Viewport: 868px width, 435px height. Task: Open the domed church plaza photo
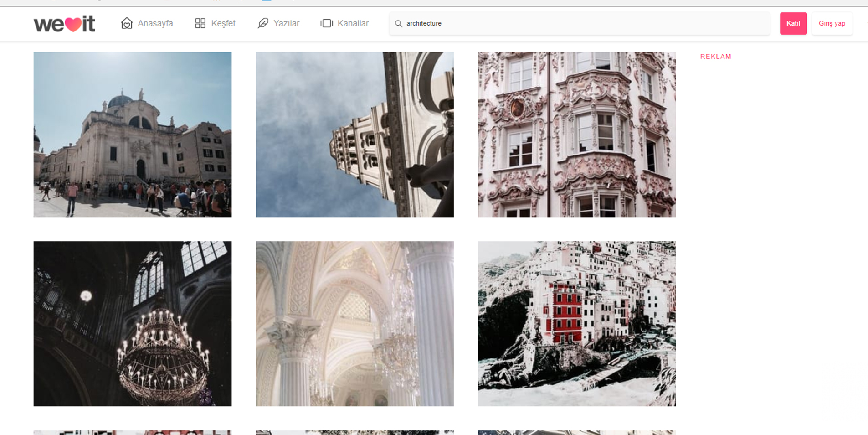point(132,135)
